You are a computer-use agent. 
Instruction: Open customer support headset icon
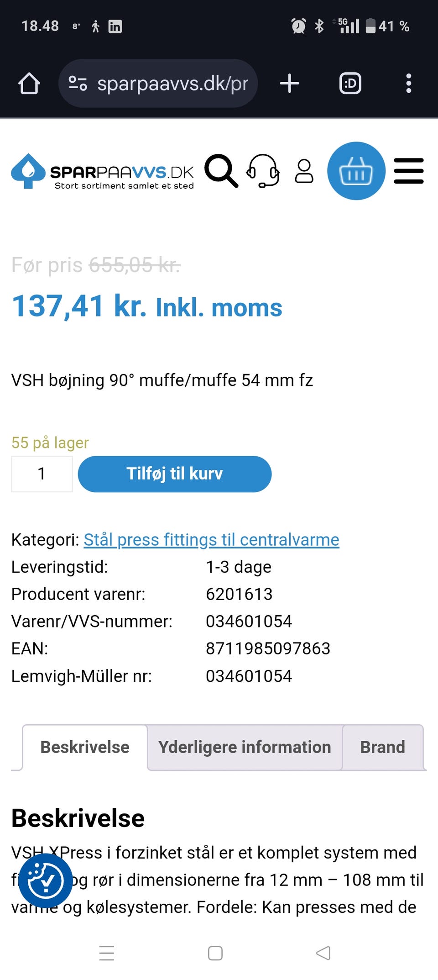click(263, 171)
